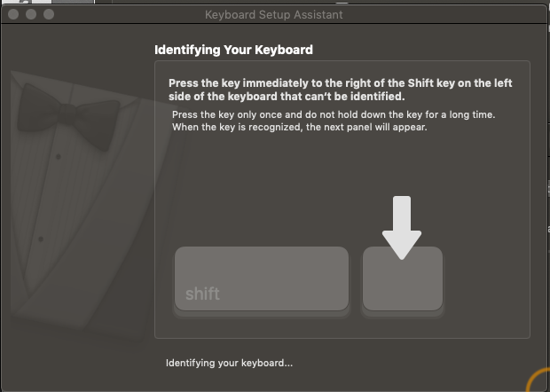Click the Keyboard Setup Assistant title bar
Screen dimensions: 550x392
point(273,15)
